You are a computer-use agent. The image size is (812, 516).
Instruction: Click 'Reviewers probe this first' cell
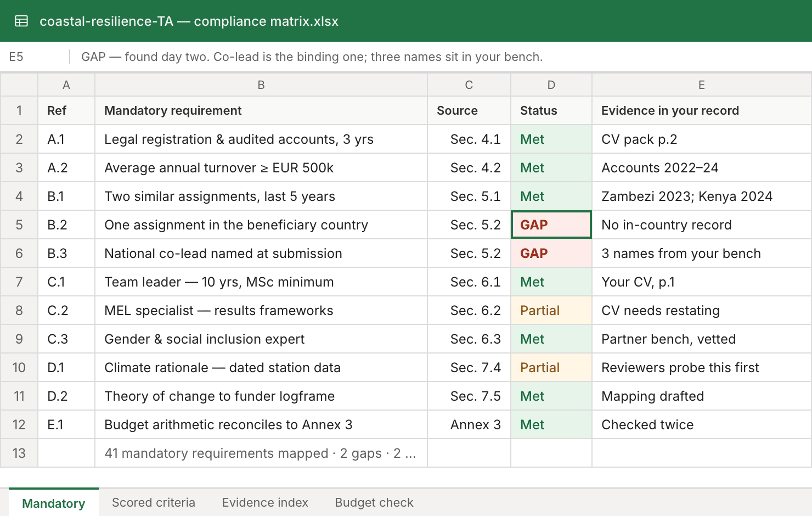point(702,367)
